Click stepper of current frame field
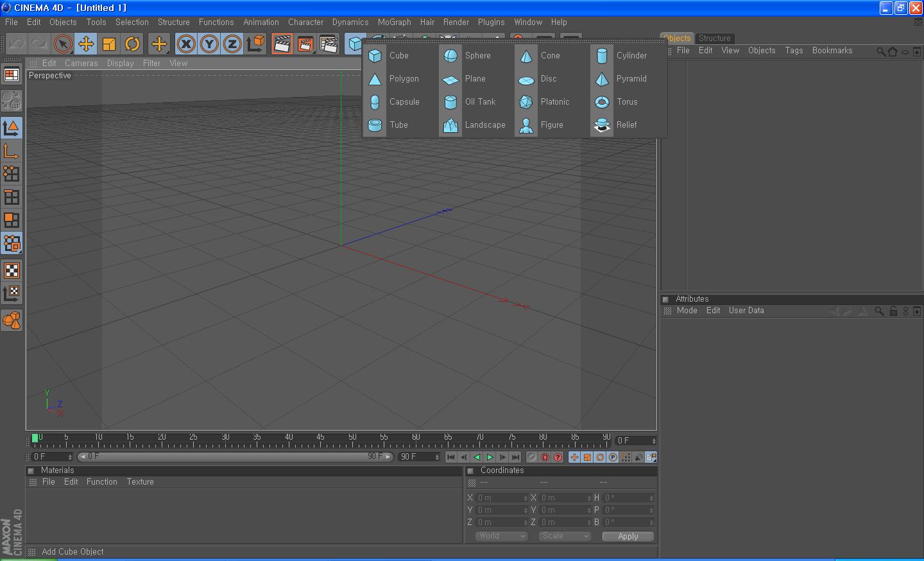 tap(654, 441)
